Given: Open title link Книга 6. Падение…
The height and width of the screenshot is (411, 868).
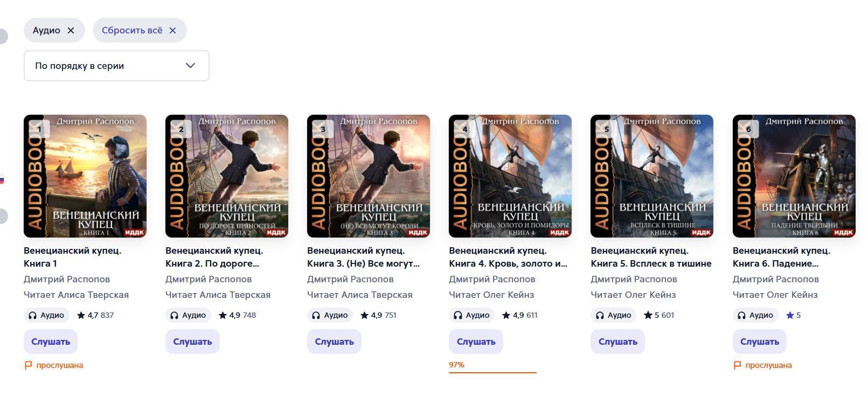Looking at the screenshot, I should click(781, 257).
